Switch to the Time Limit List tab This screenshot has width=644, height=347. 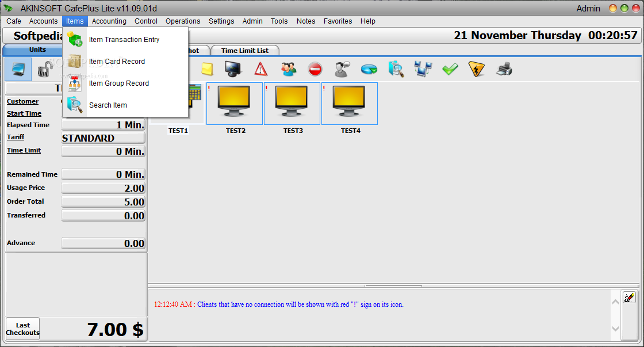[245, 51]
